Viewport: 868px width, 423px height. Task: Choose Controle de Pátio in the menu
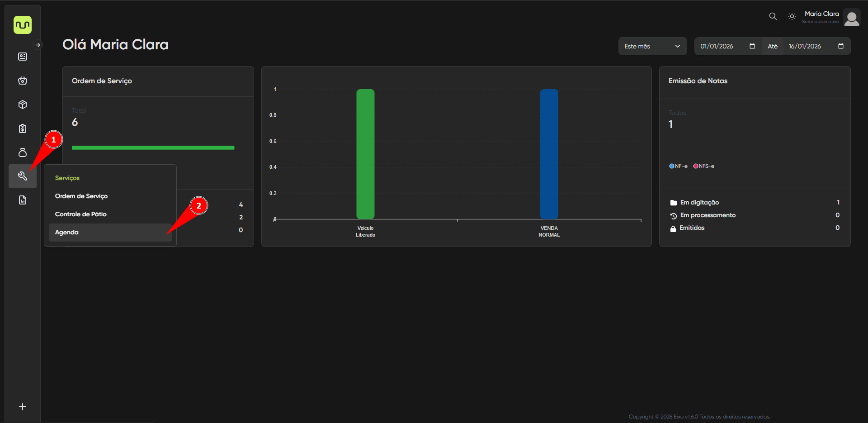[80, 214]
